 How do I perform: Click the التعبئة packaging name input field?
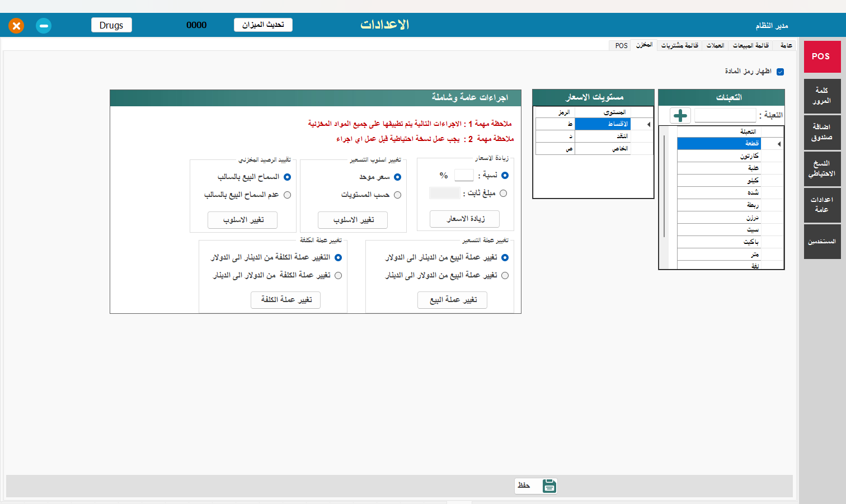[x=725, y=115]
